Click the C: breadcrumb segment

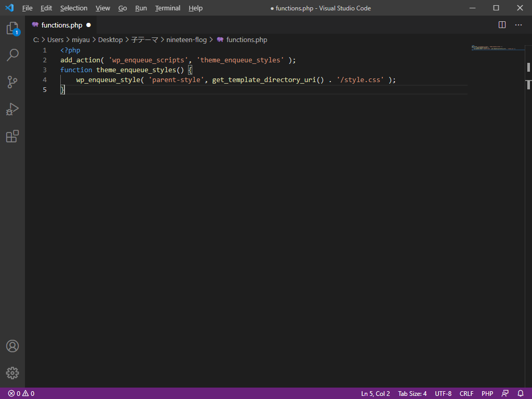tap(36, 39)
